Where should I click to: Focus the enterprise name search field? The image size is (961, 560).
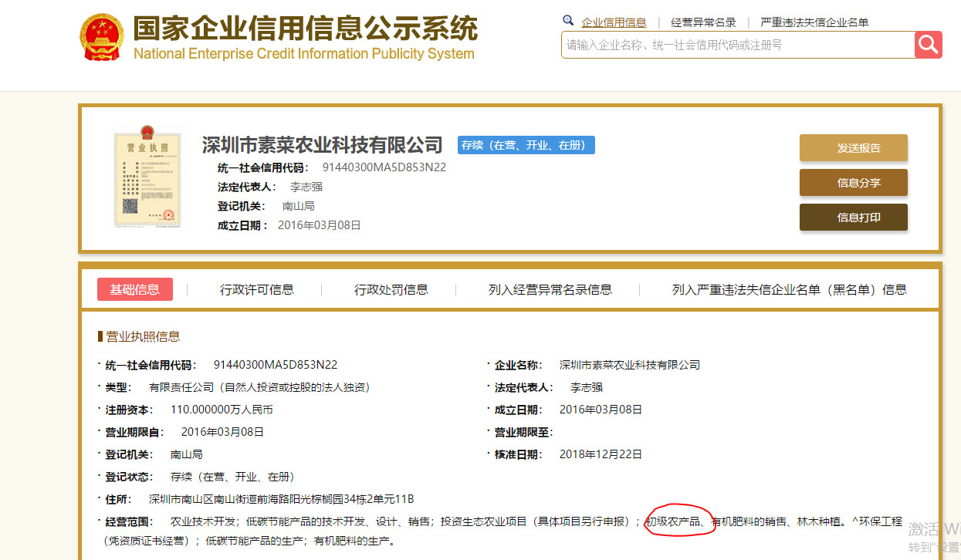coord(738,45)
